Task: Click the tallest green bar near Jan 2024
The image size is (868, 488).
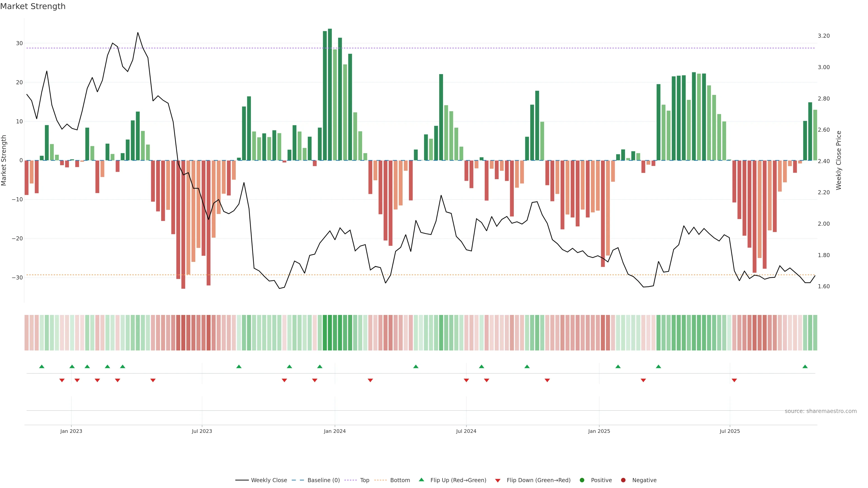Action: click(330, 94)
